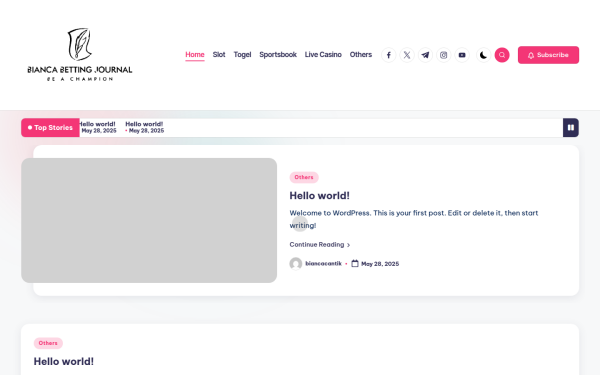Click the gray featured post thumbnail
Screen dimensions: 600x375
[149, 220]
